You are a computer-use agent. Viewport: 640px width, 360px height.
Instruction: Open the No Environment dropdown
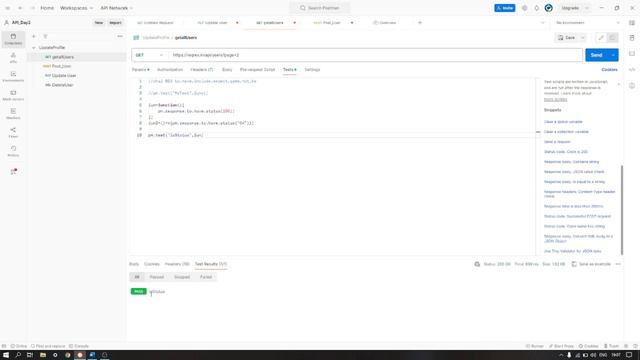click(587, 23)
